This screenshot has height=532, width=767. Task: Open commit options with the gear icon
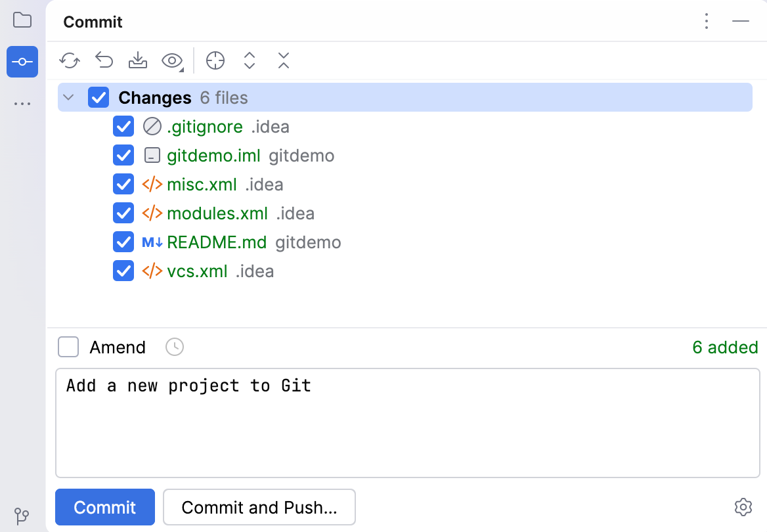(743, 507)
